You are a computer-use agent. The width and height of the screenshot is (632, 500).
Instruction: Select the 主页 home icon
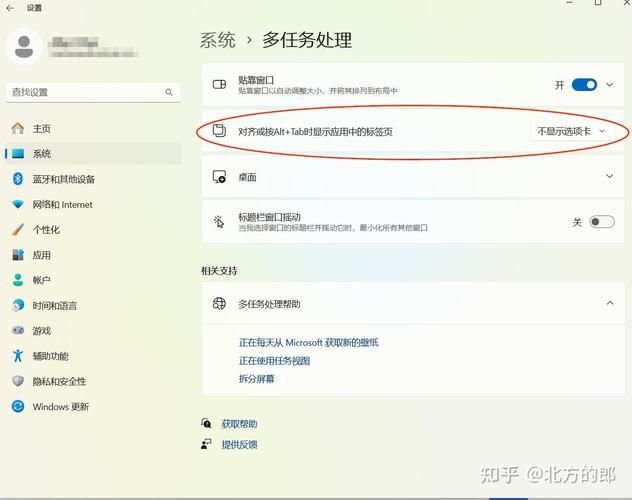coord(18,129)
